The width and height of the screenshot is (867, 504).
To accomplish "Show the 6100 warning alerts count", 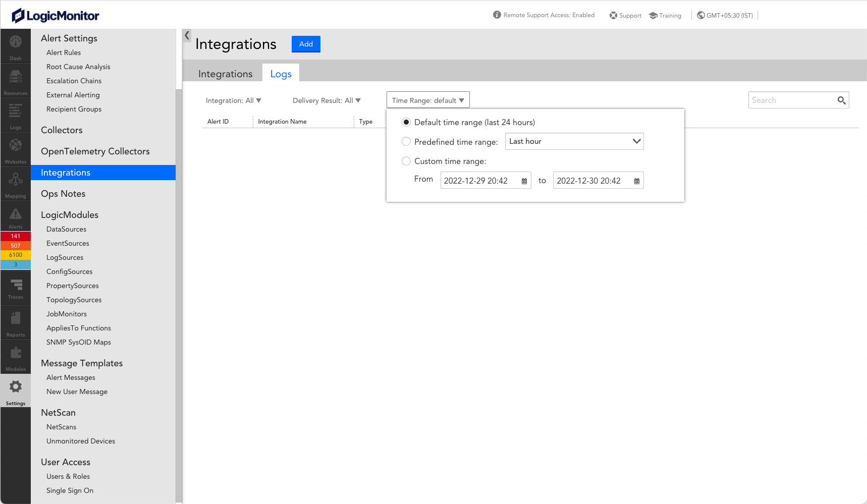I will click(x=16, y=255).
